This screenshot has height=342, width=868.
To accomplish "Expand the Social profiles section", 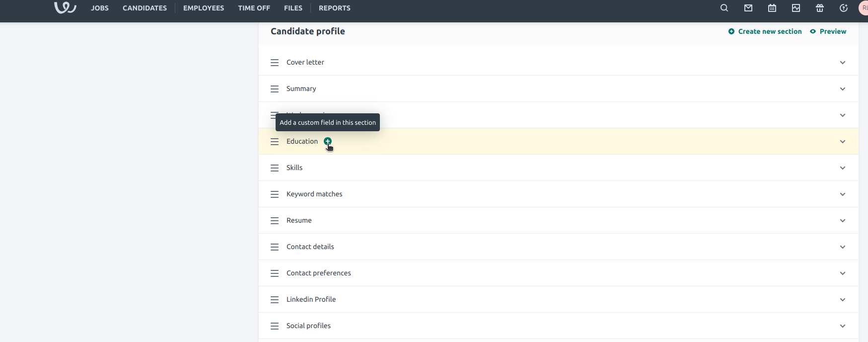I will (842, 326).
